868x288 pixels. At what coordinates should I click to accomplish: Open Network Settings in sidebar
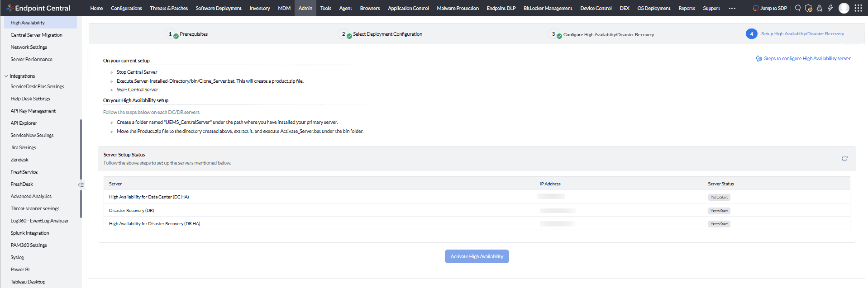[29, 47]
